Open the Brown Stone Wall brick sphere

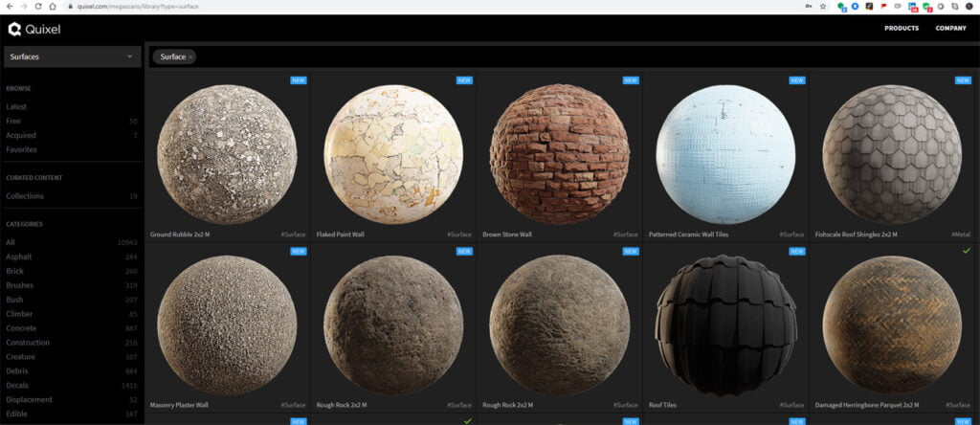point(559,154)
